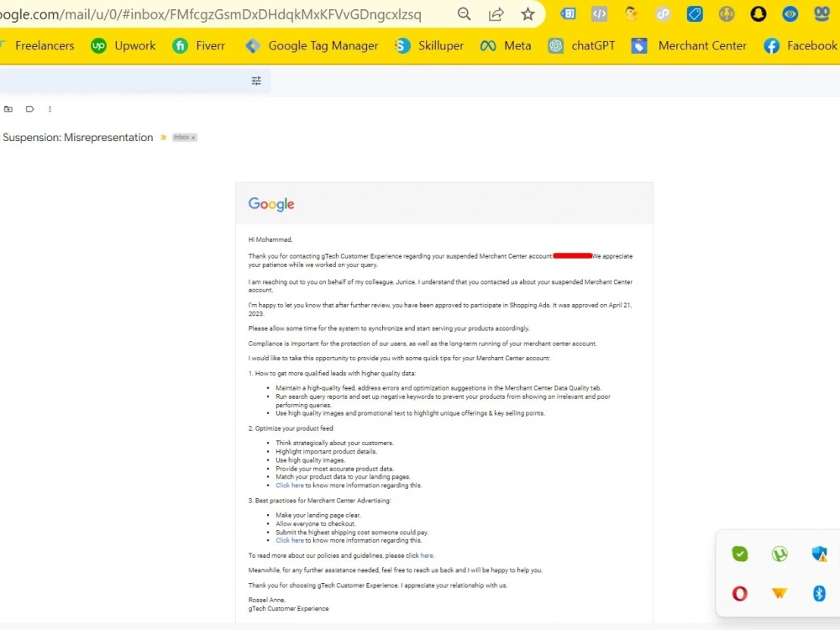The width and height of the screenshot is (840, 630).
Task: Follow 'Click here' link under Best practices section
Action: 289,540
